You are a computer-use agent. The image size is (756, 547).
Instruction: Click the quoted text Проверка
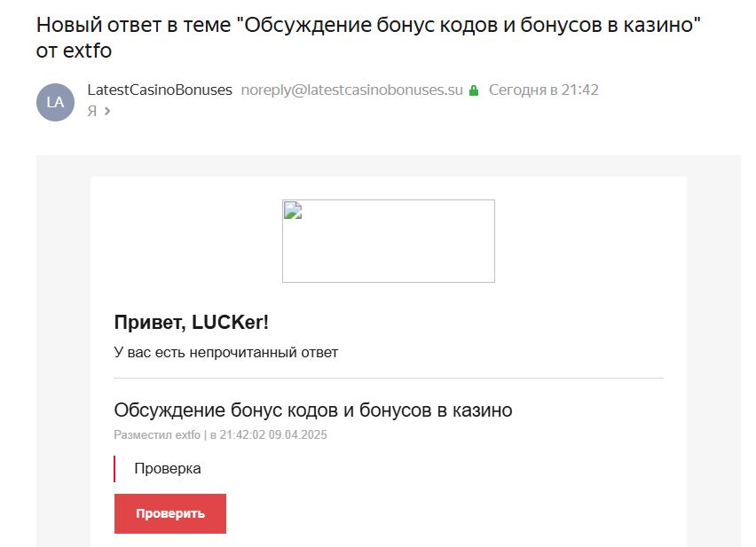[x=167, y=469]
